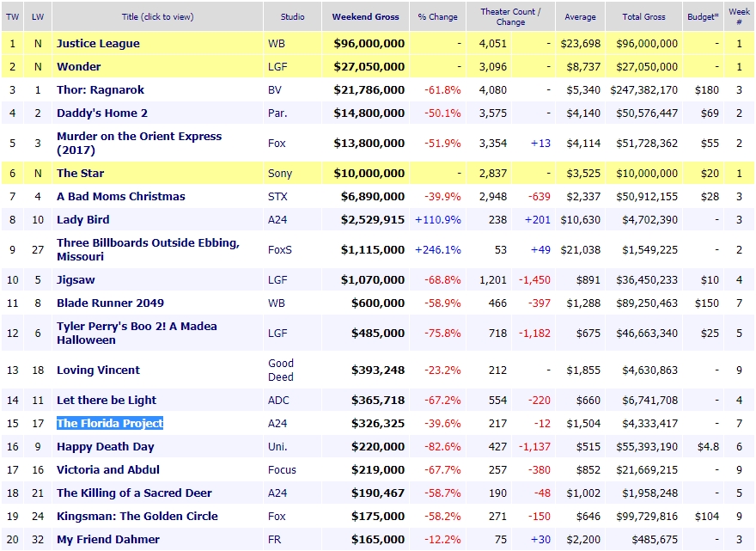Click the highlighted The Florida Project title
The height and width of the screenshot is (551, 756).
click(x=110, y=423)
